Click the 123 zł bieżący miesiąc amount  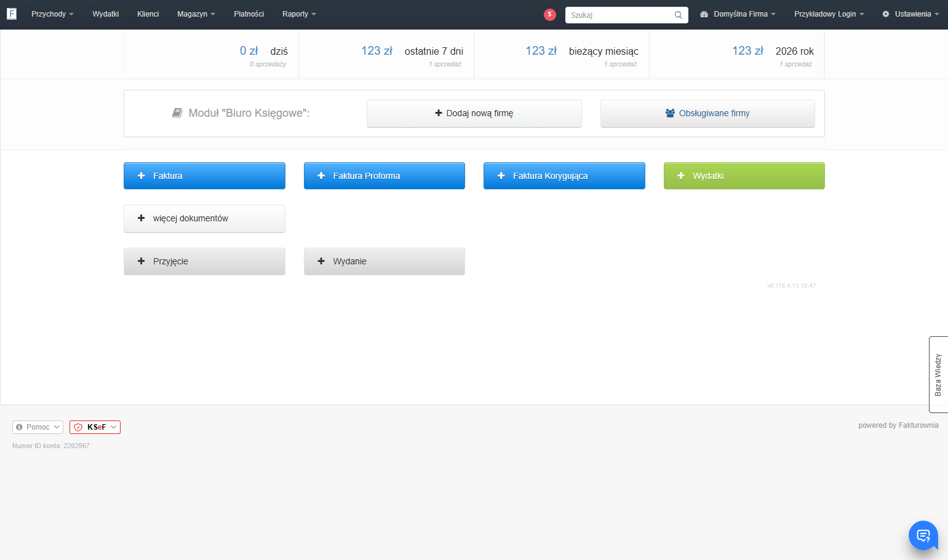click(x=541, y=51)
